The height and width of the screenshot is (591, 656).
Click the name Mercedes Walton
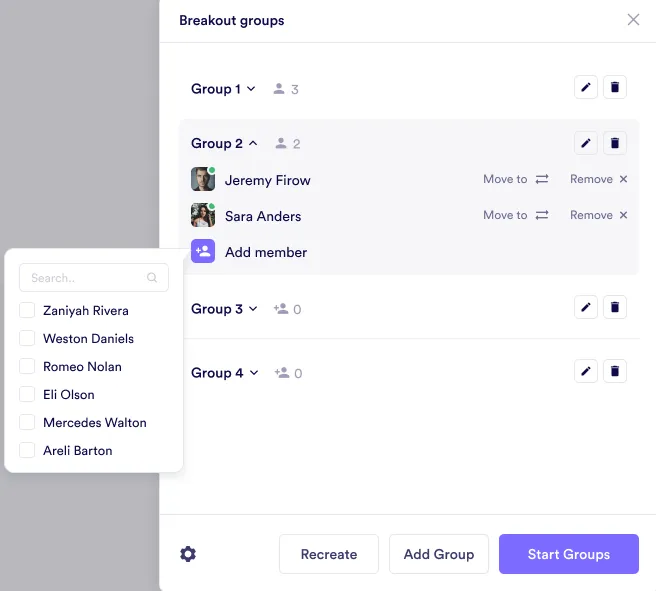[x=95, y=422]
